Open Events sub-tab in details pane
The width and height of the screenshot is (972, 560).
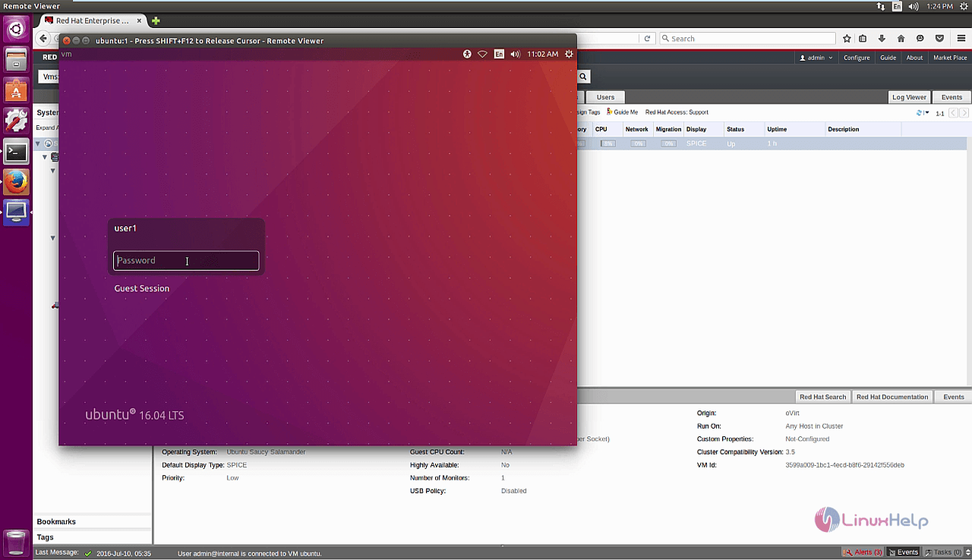(x=954, y=397)
